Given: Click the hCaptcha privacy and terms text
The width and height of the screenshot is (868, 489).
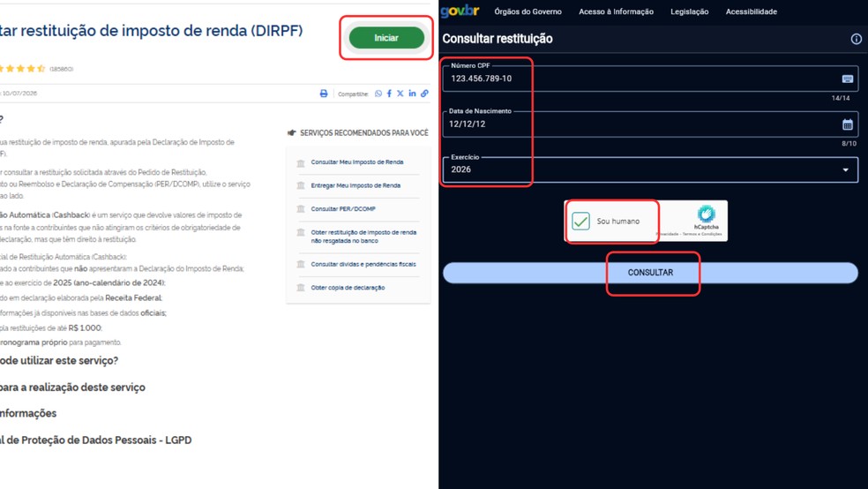Looking at the screenshot, I should tap(690, 234).
